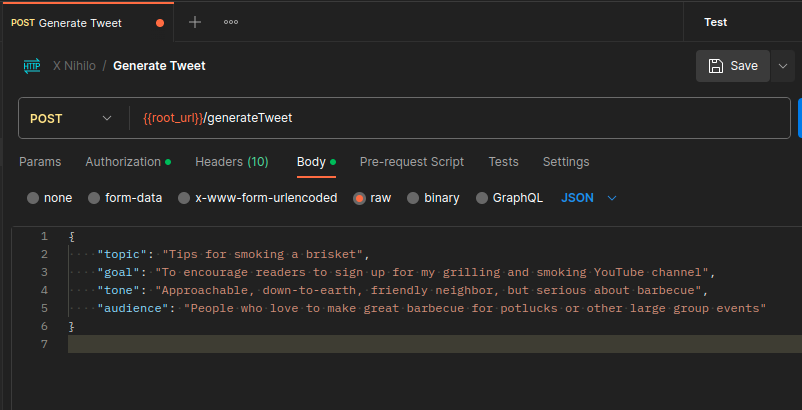802x410 pixels.
Task: Open the Test environment selector
Action: pyautogui.click(x=715, y=22)
